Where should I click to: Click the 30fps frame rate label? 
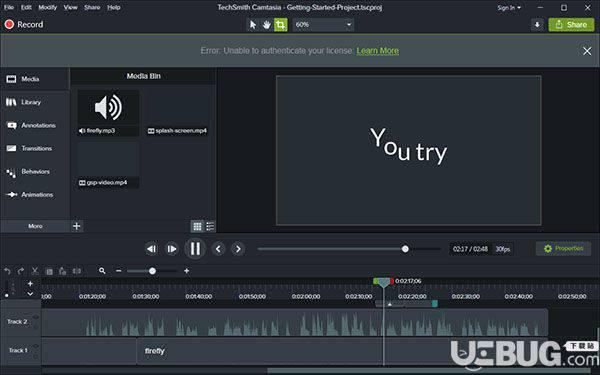pyautogui.click(x=503, y=249)
